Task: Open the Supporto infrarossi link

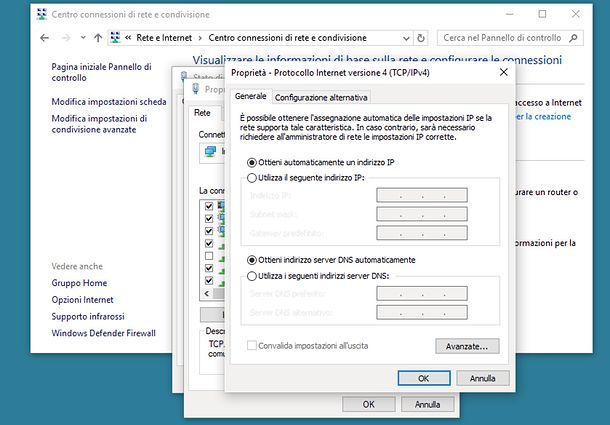Action: pos(88,316)
